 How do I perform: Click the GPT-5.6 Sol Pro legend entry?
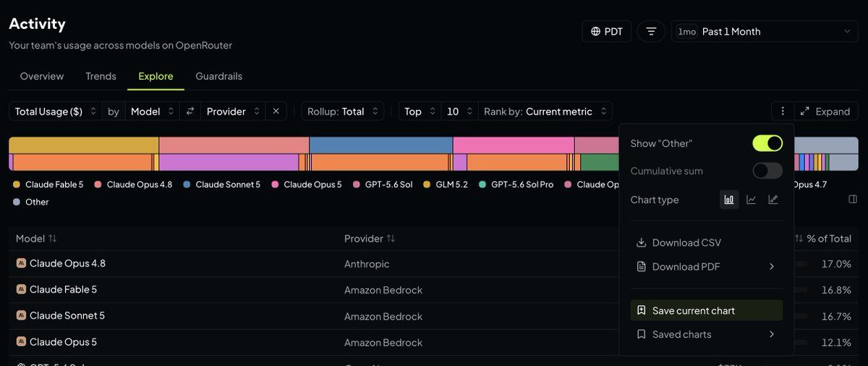pyautogui.click(x=516, y=184)
